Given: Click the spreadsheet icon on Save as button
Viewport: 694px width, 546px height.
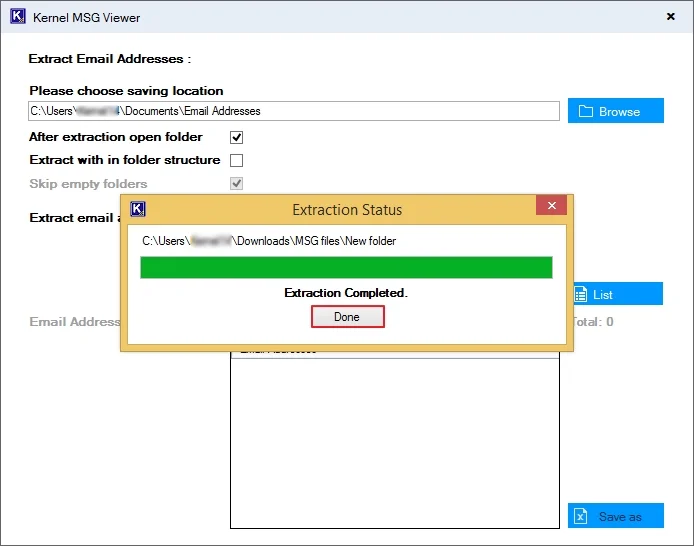Looking at the screenshot, I should 581,516.
